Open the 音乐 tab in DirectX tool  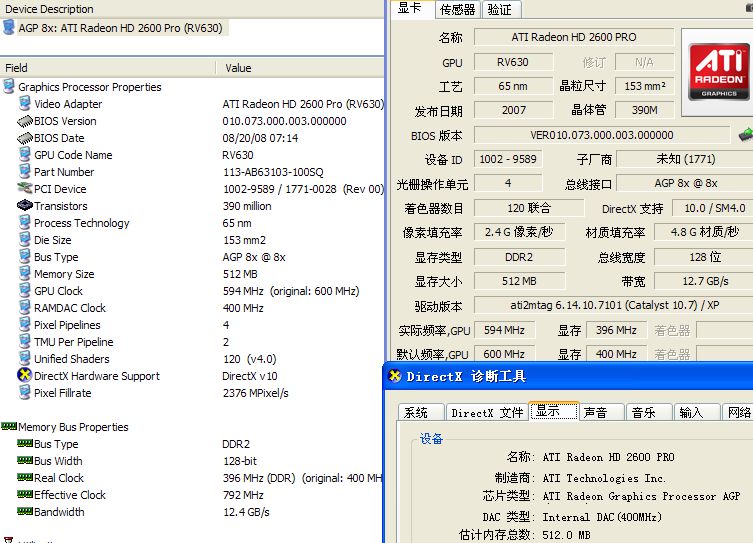649,412
